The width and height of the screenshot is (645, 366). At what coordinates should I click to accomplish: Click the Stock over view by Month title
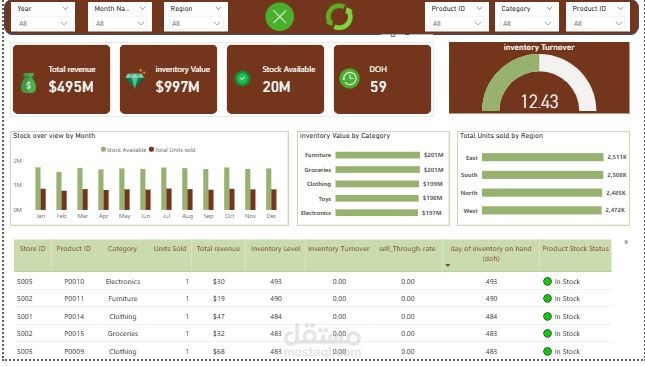(54, 136)
